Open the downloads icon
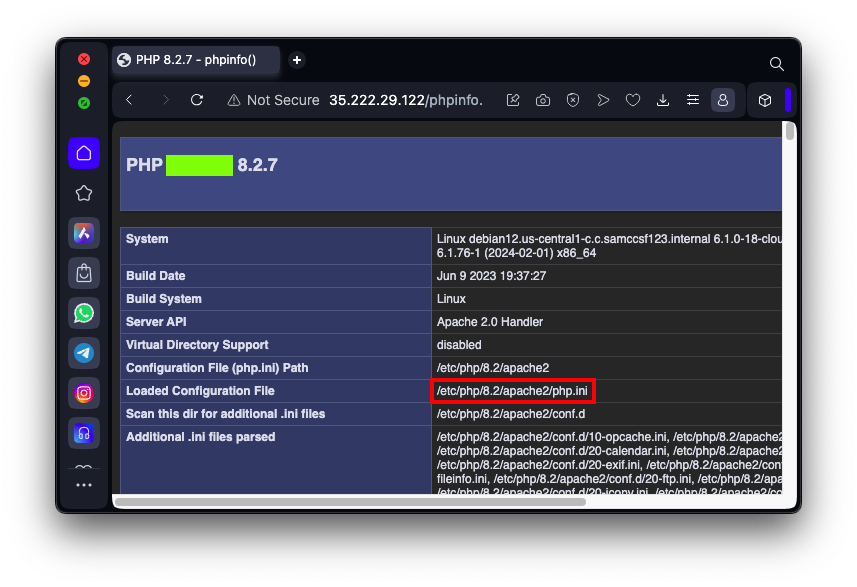Image resolution: width=857 pixels, height=587 pixels. [x=663, y=100]
